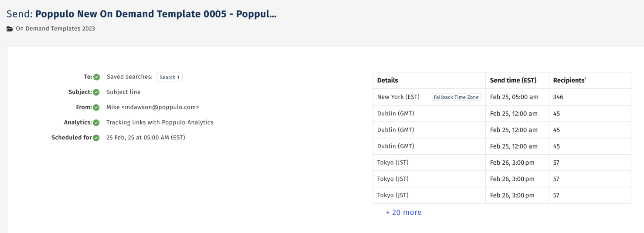Click the green check icon next to To:
Image resolution: width=644 pixels, height=233 pixels.
coord(97,77)
